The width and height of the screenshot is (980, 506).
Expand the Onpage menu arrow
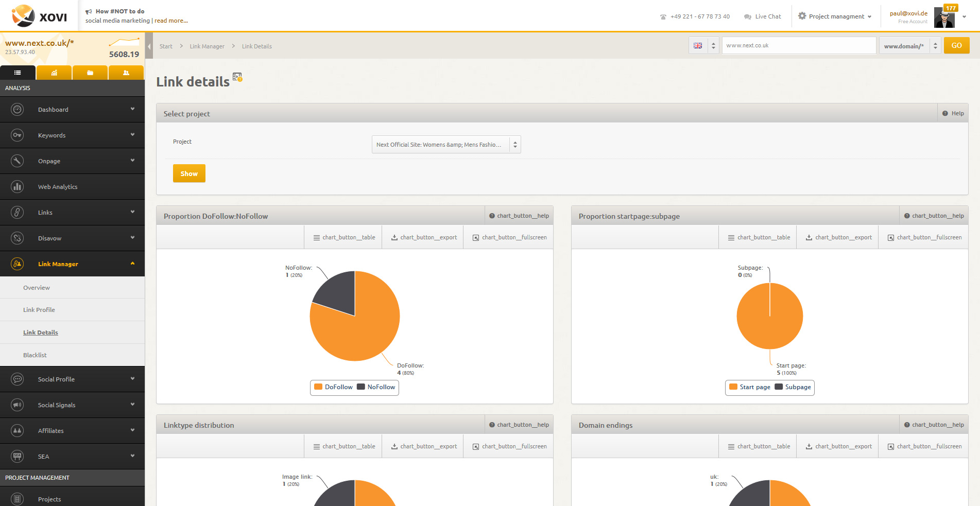(132, 161)
